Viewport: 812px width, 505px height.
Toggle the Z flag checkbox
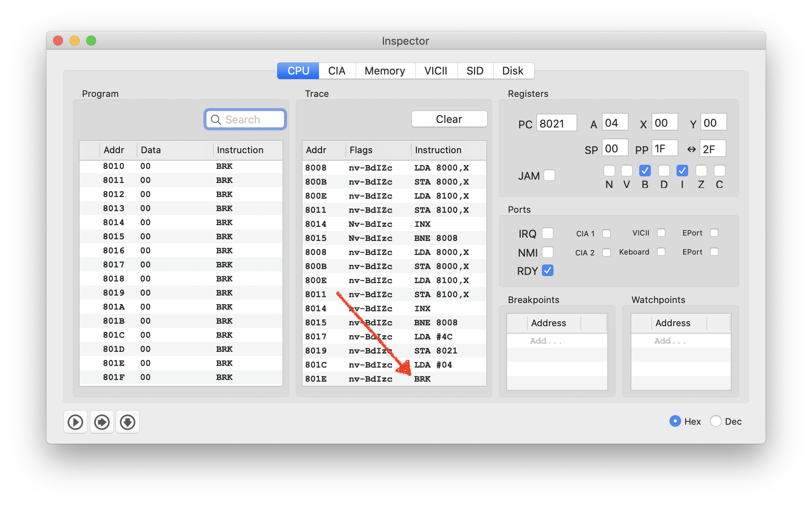pyautogui.click(x=701, y=170)
